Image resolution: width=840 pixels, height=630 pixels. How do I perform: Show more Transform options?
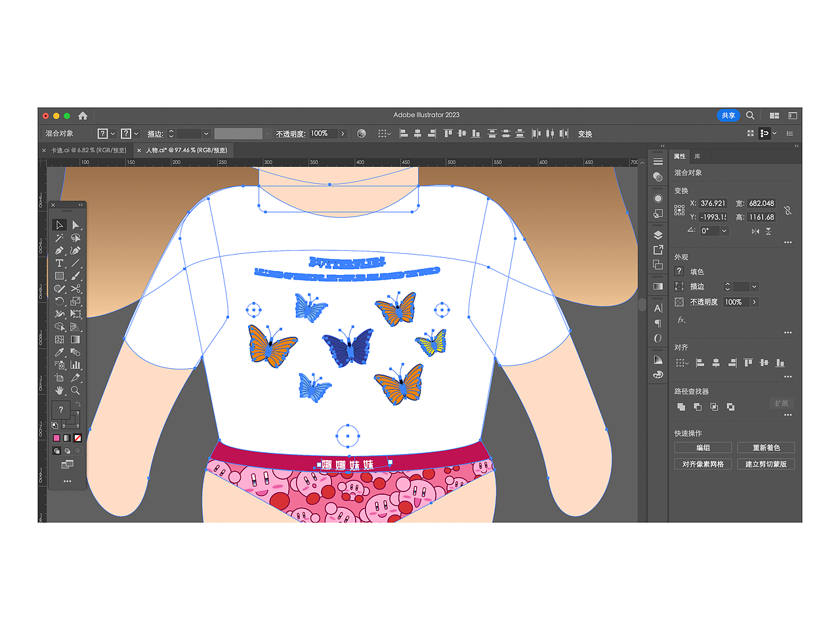click(787, 243)
